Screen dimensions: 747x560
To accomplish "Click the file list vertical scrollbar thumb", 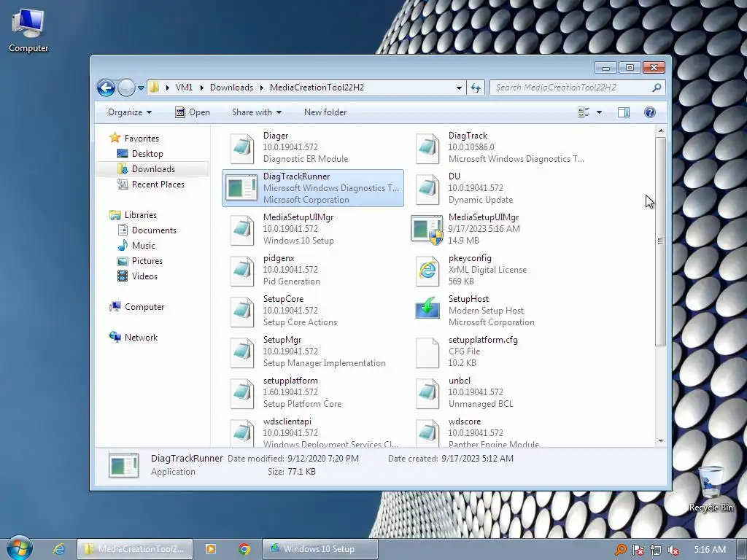I will [660, 241].
